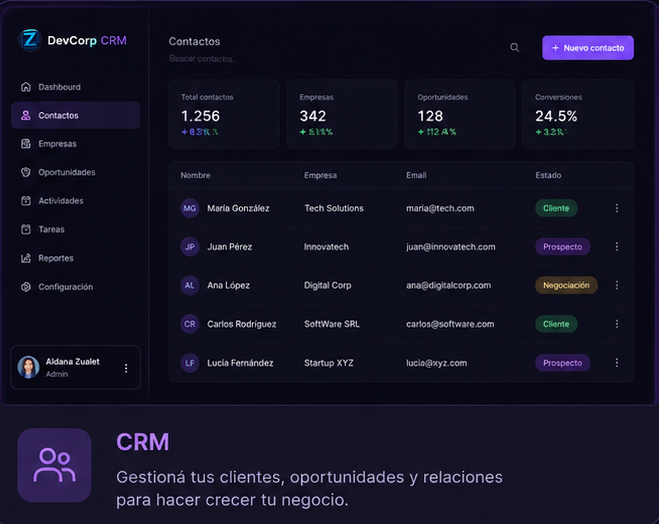Image resolution: width=659 pixels, height=524 pixels.
Task: Click the name Lucía Fernández
Action: click(x=240, y=363)
